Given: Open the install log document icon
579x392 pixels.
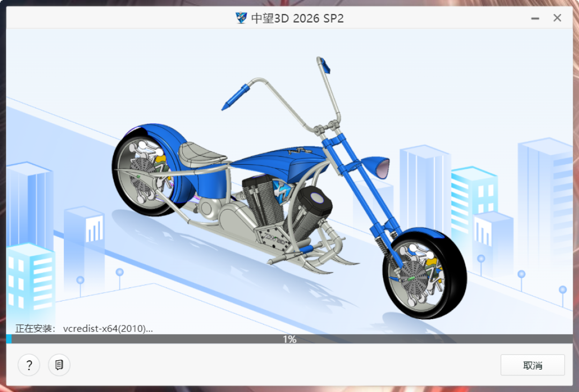Looking at the screenshot, I should pyautogui.click(x=59, y=365).
